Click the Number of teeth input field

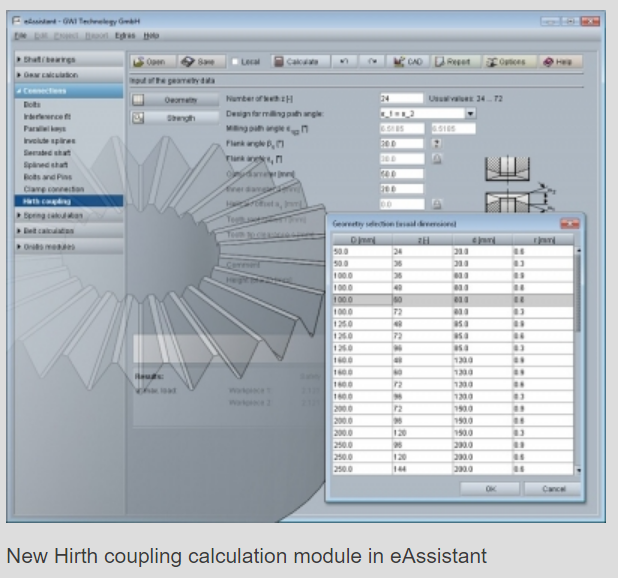click(401, 99)
